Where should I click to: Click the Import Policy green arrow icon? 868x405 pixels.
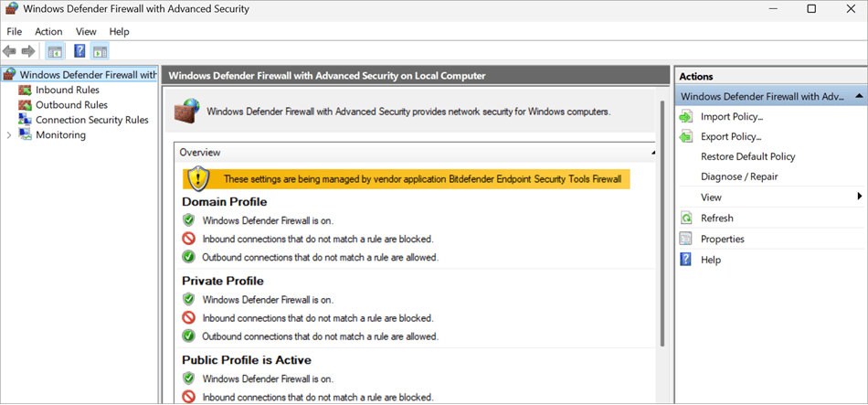[x=686, y=117]
